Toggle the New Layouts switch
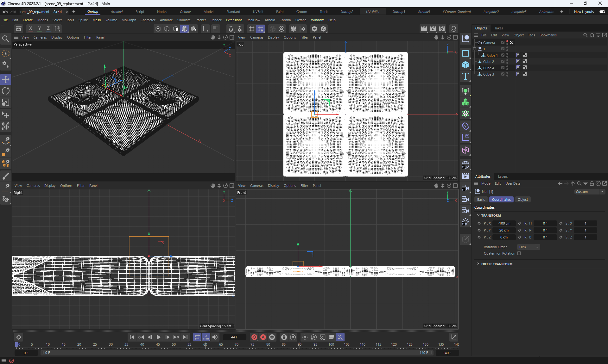Screen dimensions: 608x364 [x=602, y=12]
